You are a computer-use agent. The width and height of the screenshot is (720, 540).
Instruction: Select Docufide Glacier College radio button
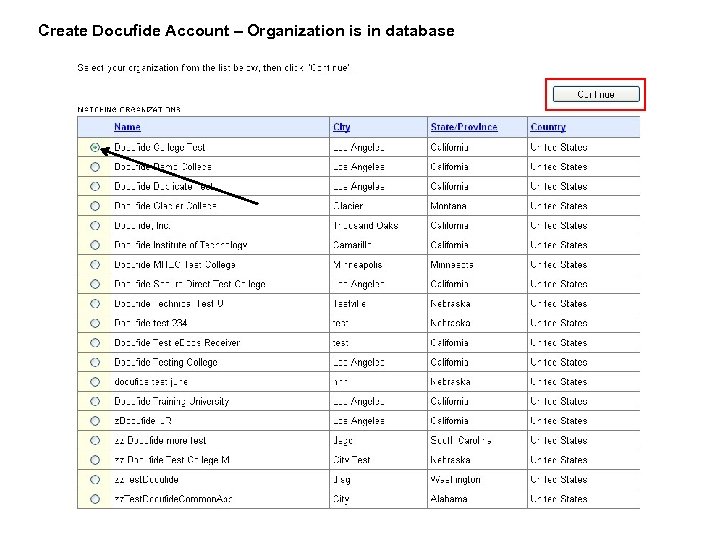click(95, 206)
